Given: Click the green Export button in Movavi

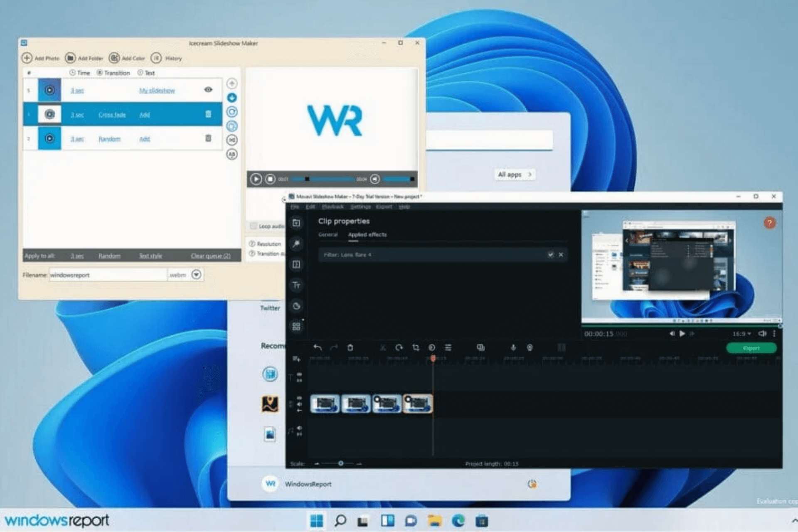Looking at the screenshot, I should (751, 348).
